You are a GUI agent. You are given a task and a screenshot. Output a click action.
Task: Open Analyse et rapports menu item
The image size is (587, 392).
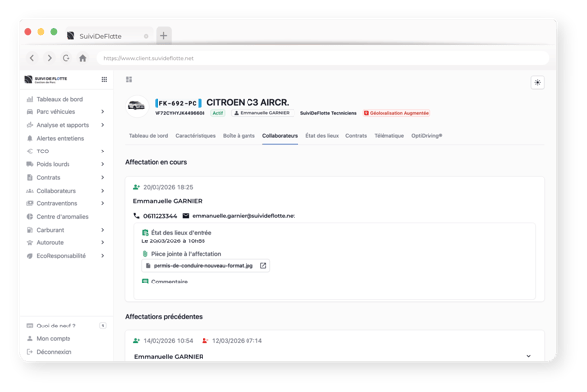pos(63,125)
